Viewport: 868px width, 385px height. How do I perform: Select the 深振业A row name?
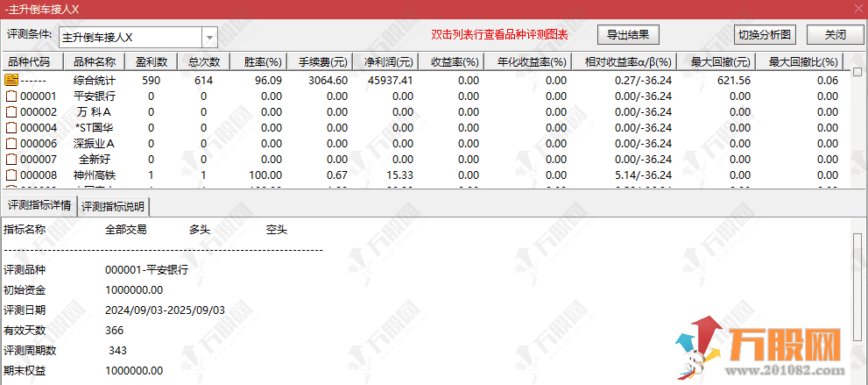(x=95, y=144)
